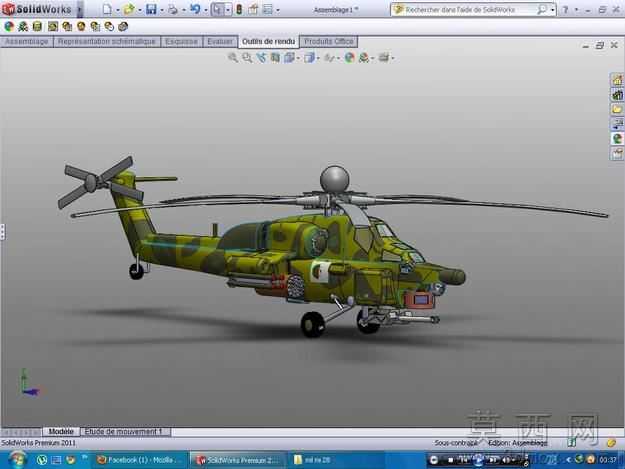This screenshot has width=625, height=469.
Task: Click the Windows Start orb
Action: click(16, 460)
